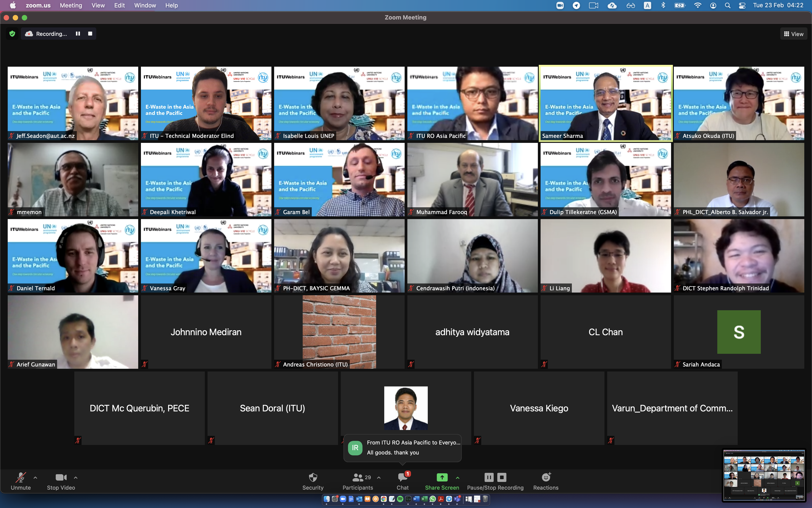This screenshot has height=508, width=812.
Task: Select Sameer Sharma's video tile
Action: pos(606,103)
